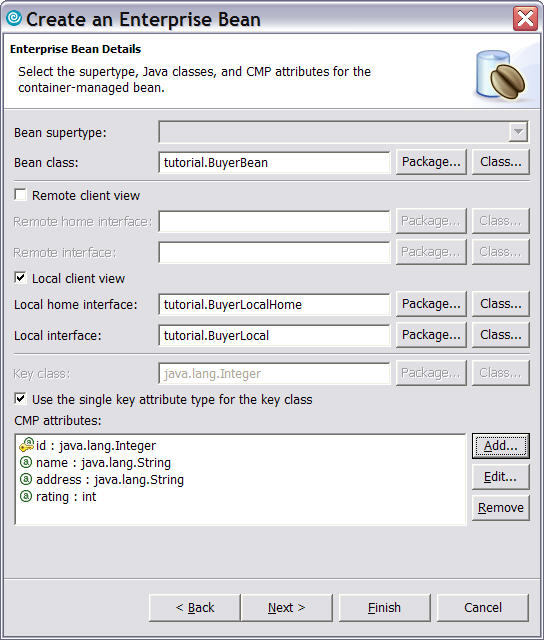
Task: Click the swirl icon in title bar
Action: coord(14,18)
